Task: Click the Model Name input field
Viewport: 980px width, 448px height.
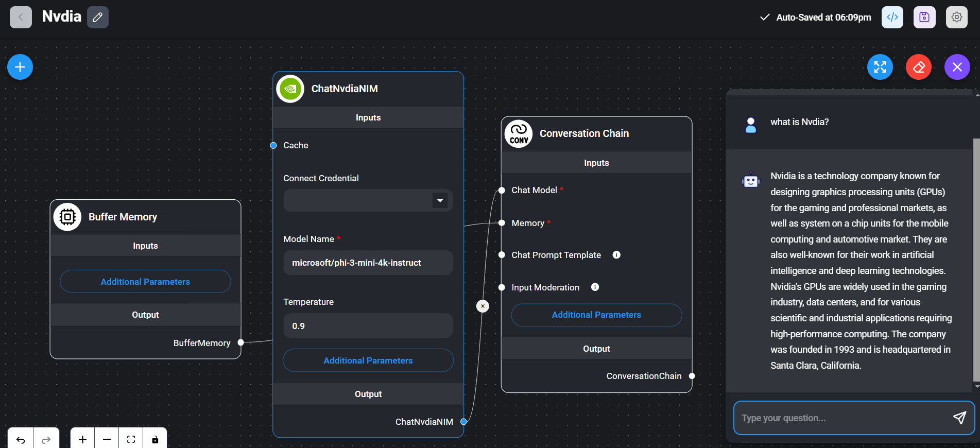Action: pos(368,263)
